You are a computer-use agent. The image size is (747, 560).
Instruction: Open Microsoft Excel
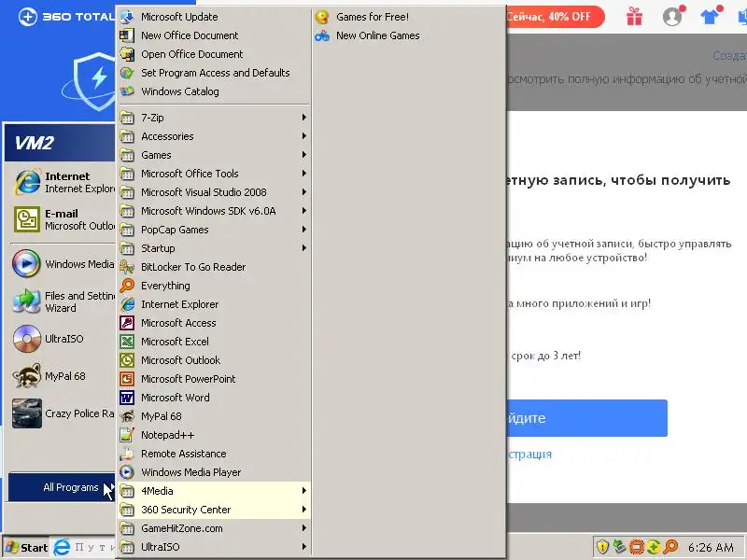[215, 342]
